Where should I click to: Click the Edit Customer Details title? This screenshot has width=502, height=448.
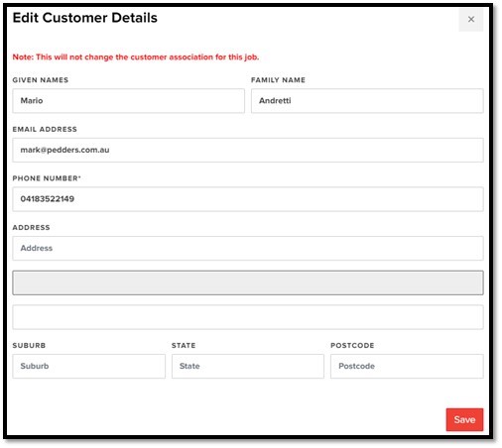[85, 18]
